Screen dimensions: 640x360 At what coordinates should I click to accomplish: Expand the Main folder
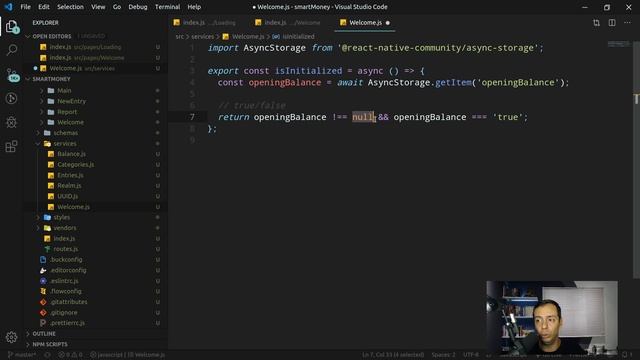[x=64, y=91]
